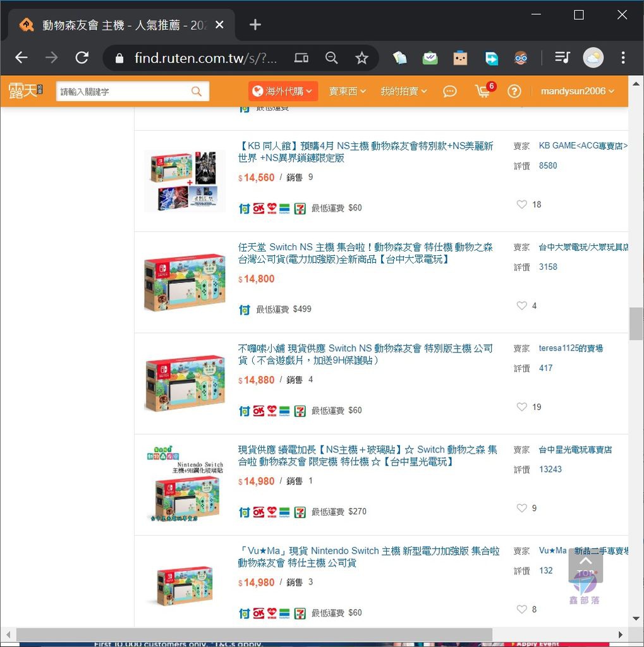This screenshot has width=644, height=647.
Task: Favorite the KB同人館 listing heart
Action: [522, 204]
